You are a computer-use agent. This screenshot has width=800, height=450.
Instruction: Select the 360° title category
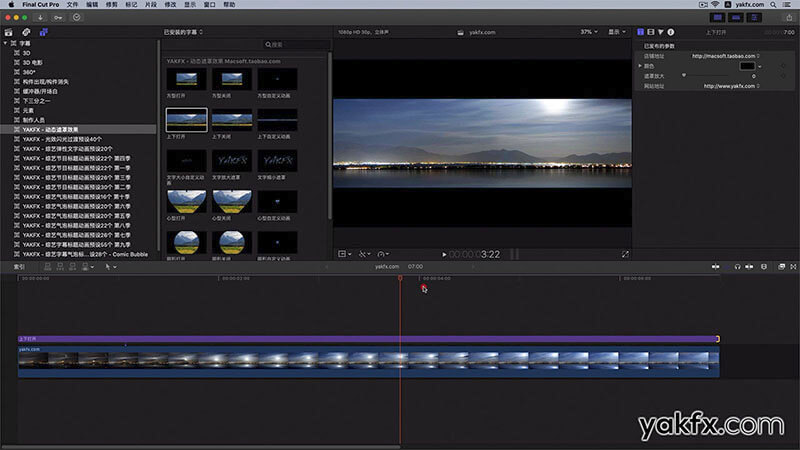click(x=29, y=72)
